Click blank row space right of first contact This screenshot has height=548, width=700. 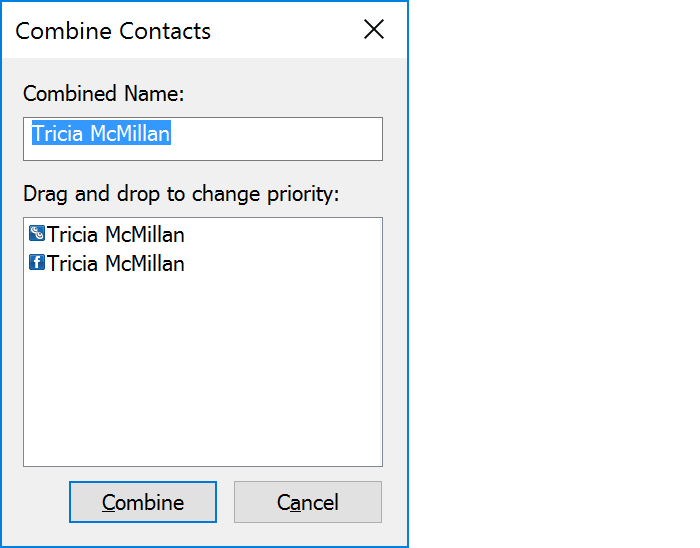coord(283,234)
